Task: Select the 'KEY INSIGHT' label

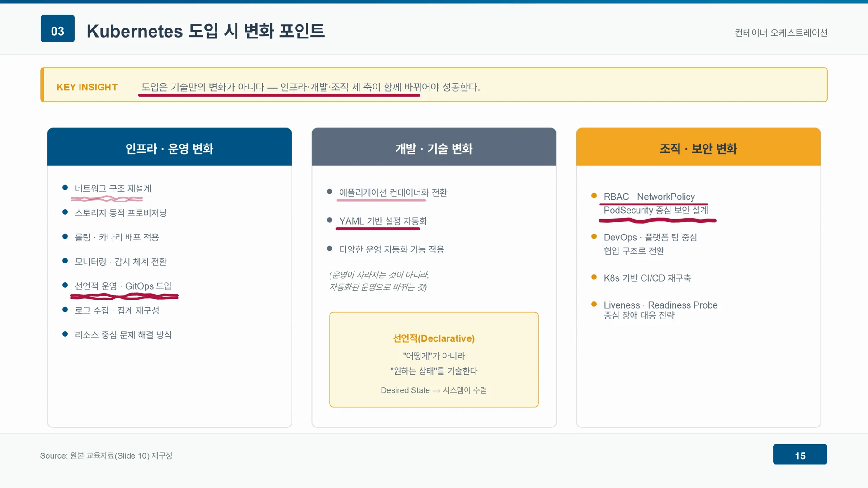Action: click(87, 87)
